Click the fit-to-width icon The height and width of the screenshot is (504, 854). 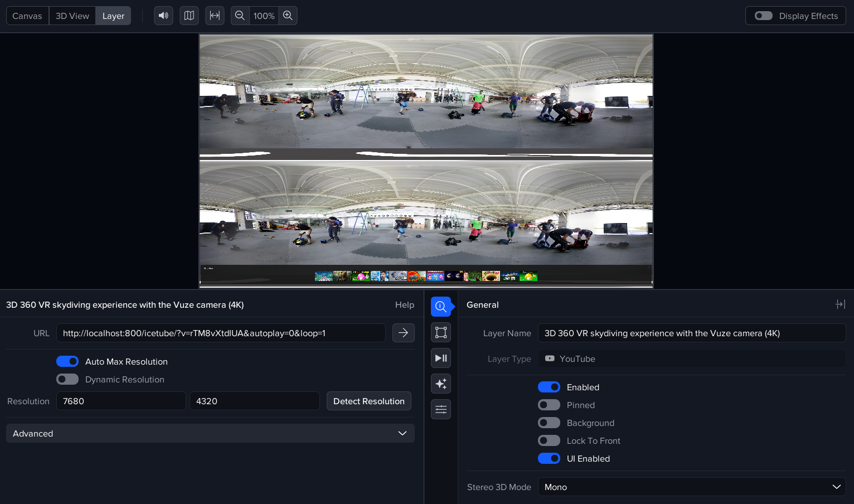(x=215, y=16)
